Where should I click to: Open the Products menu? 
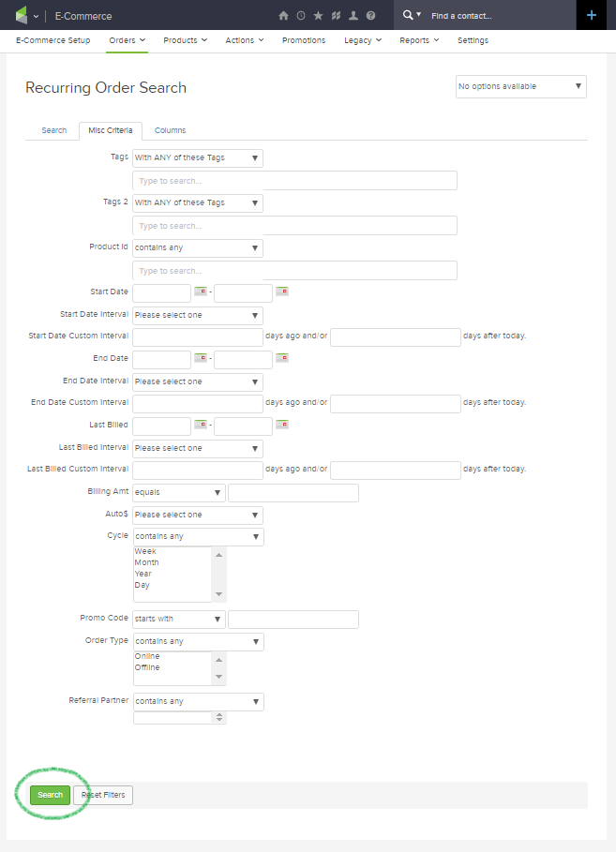point(186,40)
